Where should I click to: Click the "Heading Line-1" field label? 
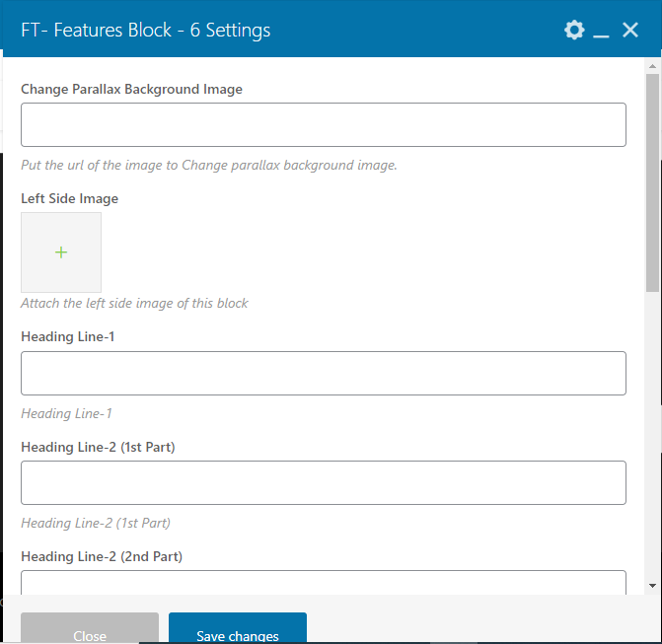pos(68,336)
